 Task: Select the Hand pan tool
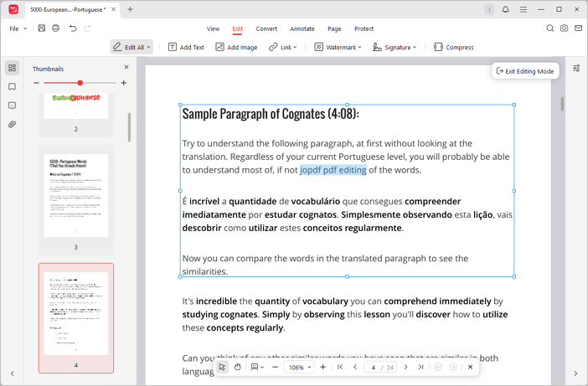pos(238,367)
